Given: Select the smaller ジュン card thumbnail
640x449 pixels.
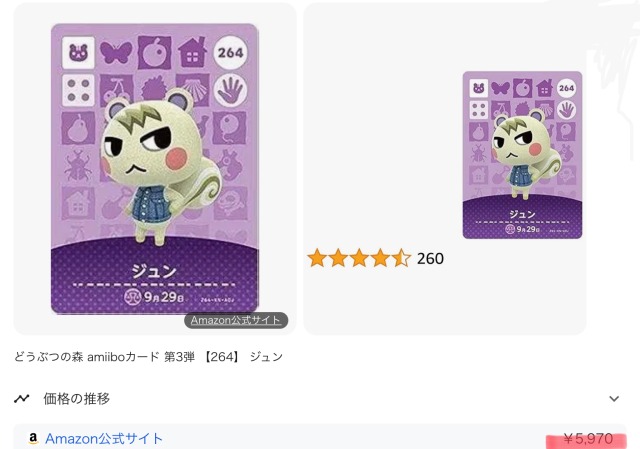Looking at the screenshot, I should coord(522,155).
